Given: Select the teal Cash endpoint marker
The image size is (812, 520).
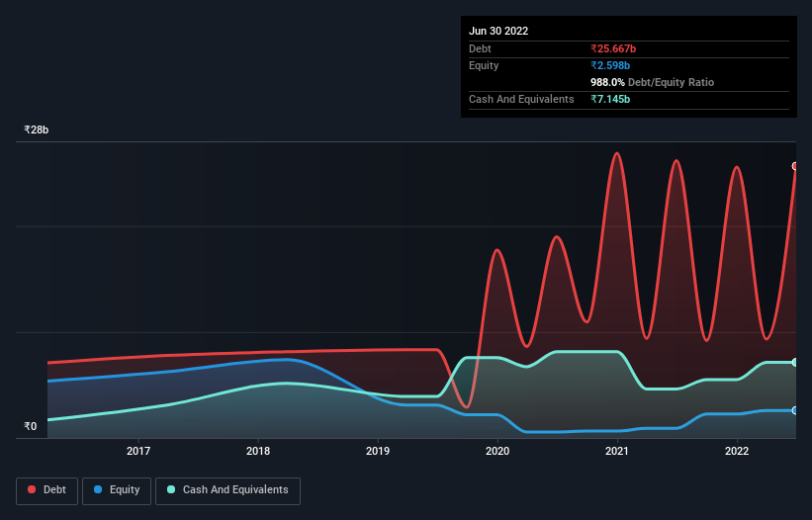Looking at the screenshot, I should click(x=795, y=362).
